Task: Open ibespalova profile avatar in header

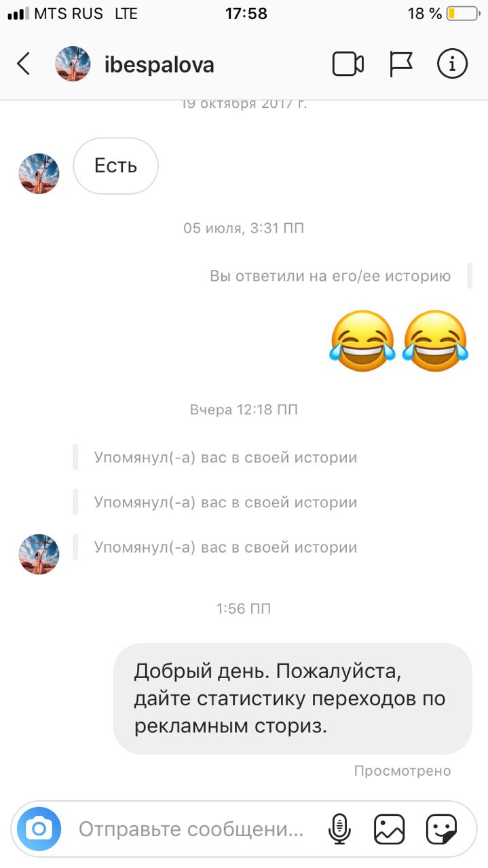Action: coord(73,64)
